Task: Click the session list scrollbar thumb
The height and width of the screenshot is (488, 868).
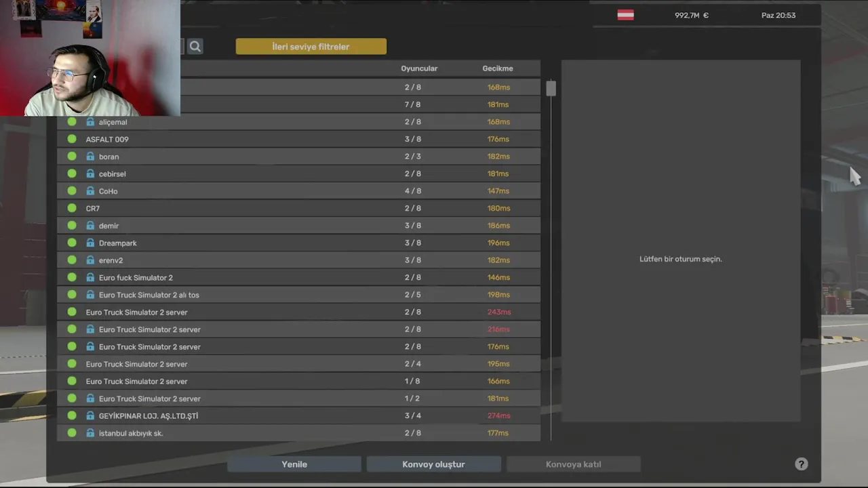Action: point(551,88)
